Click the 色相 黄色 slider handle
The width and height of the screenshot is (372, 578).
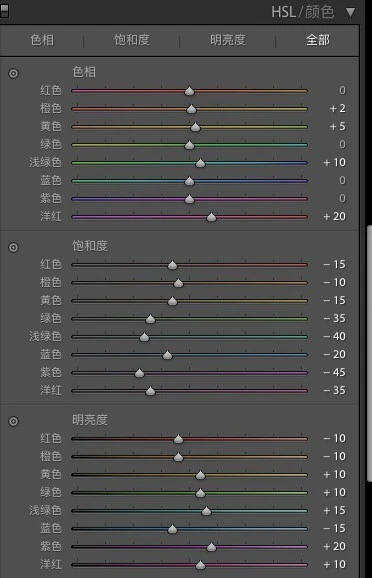(195, 127)
